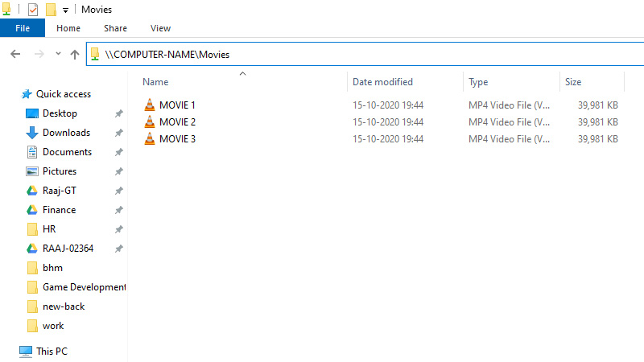Open the Game Development folder
Viewport: 644px width, 362px height.
click(85, 287)
